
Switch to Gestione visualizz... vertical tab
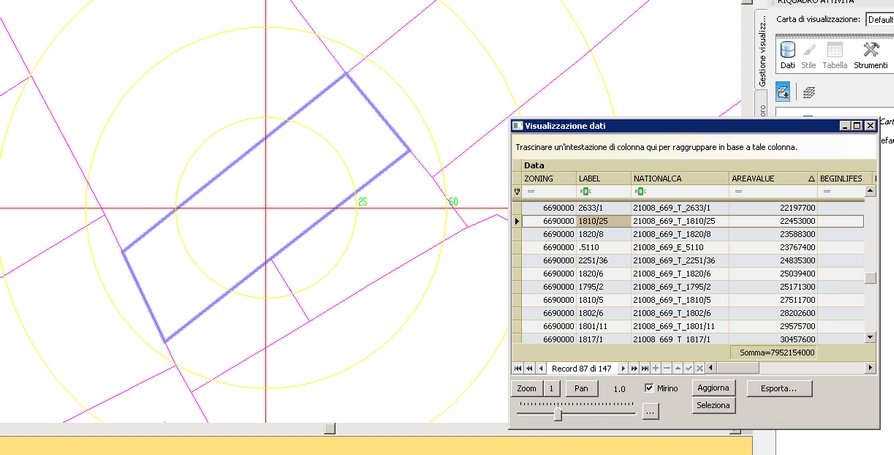[761, 50]
